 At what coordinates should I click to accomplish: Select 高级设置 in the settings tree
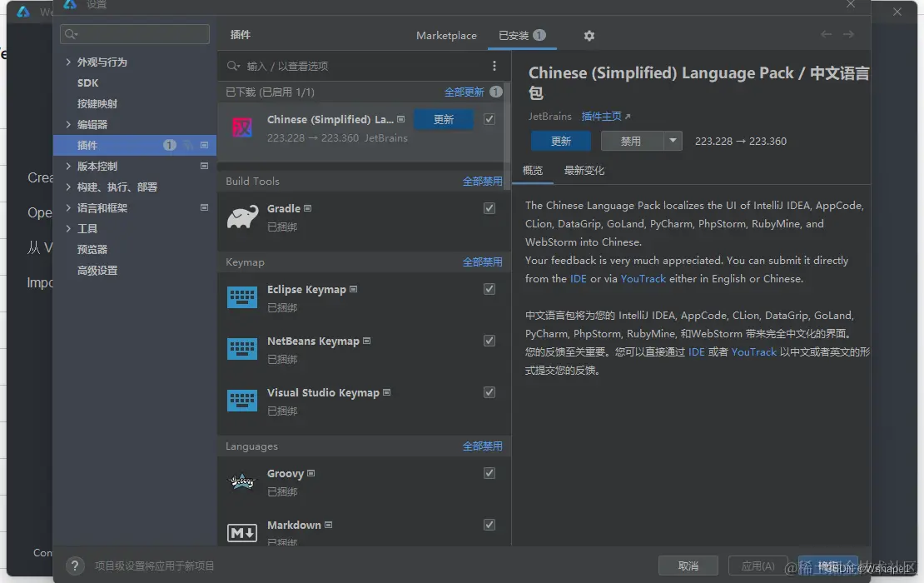coord(97,271)
